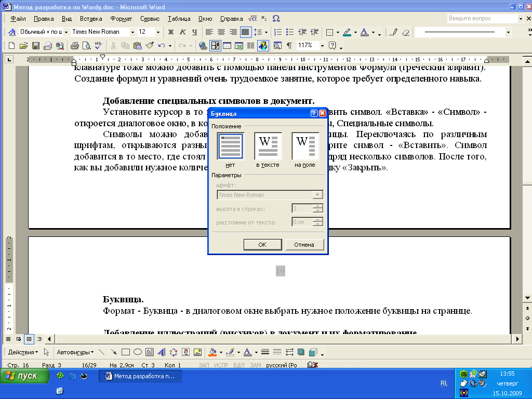Open the Файл menu
This screenshot has height=399, width=532.
(x=18, y=19)
